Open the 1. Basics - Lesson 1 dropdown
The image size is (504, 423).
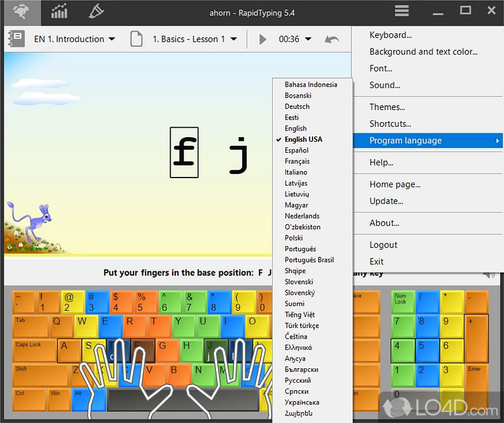[x=194, y=39]
